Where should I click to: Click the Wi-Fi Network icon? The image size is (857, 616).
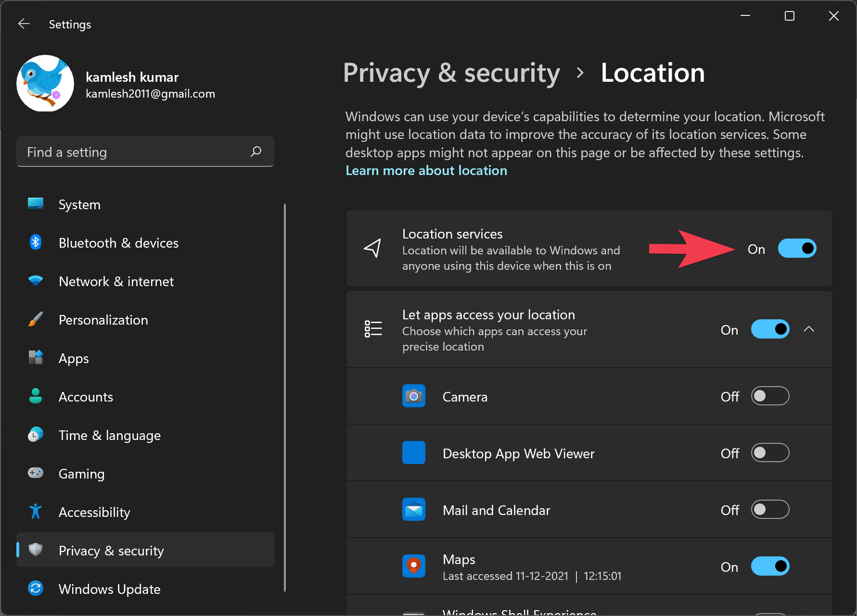[36, 281]
